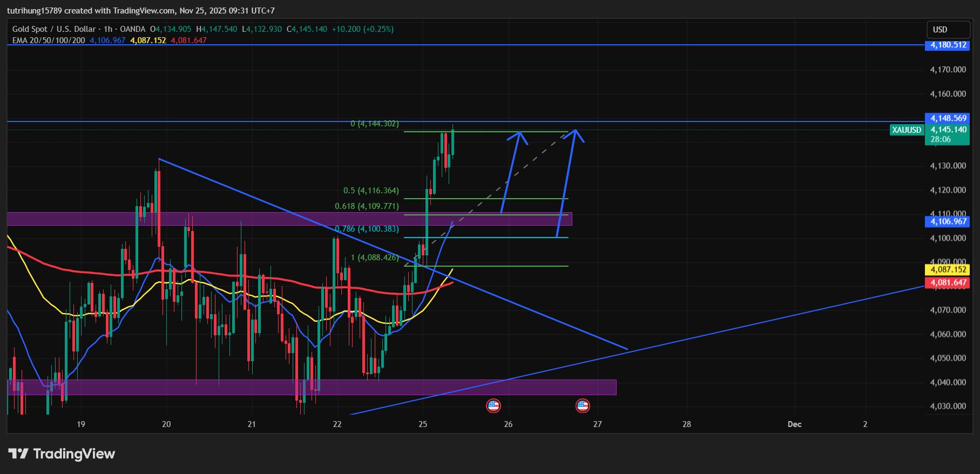Click the US flag event icon before date 27
Viewport: 980px width, 474px height.
coord(582,406)
